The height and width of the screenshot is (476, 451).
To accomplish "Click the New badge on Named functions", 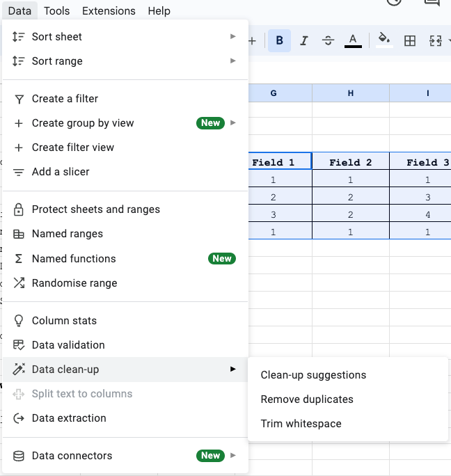I will 222,258.
